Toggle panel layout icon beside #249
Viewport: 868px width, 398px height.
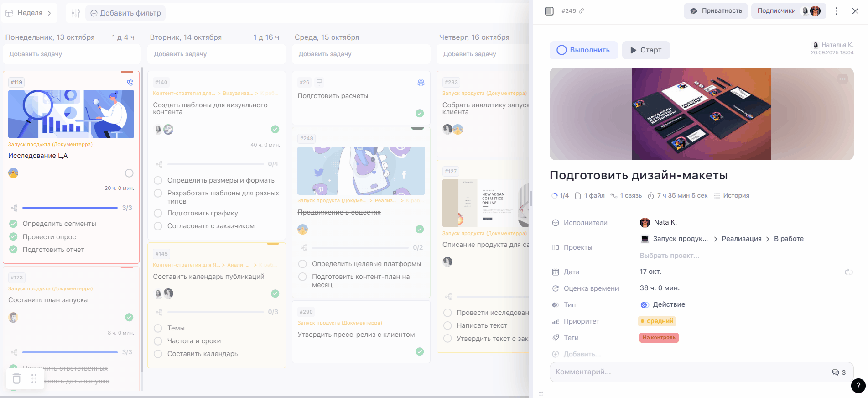point(549,11)
